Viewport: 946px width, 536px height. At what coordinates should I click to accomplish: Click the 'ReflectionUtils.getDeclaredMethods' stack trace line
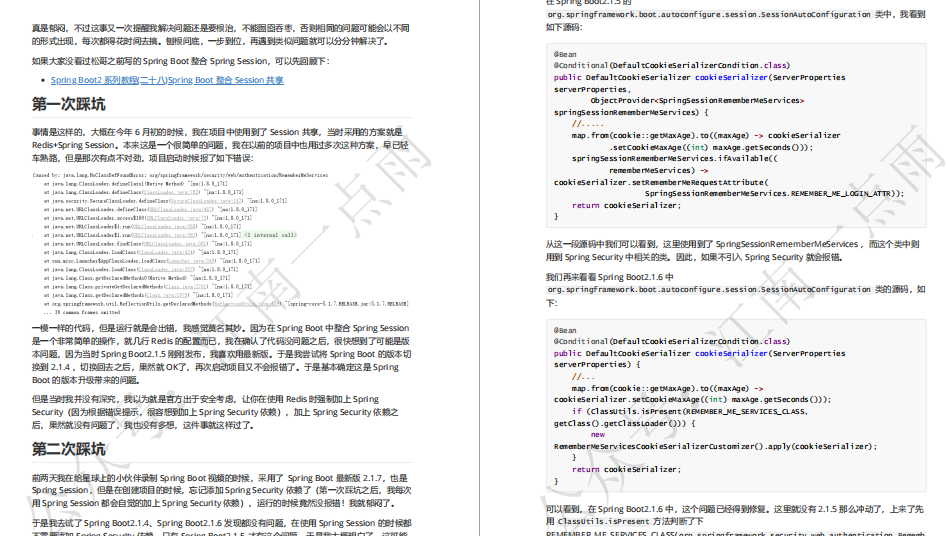pos(226,304)
